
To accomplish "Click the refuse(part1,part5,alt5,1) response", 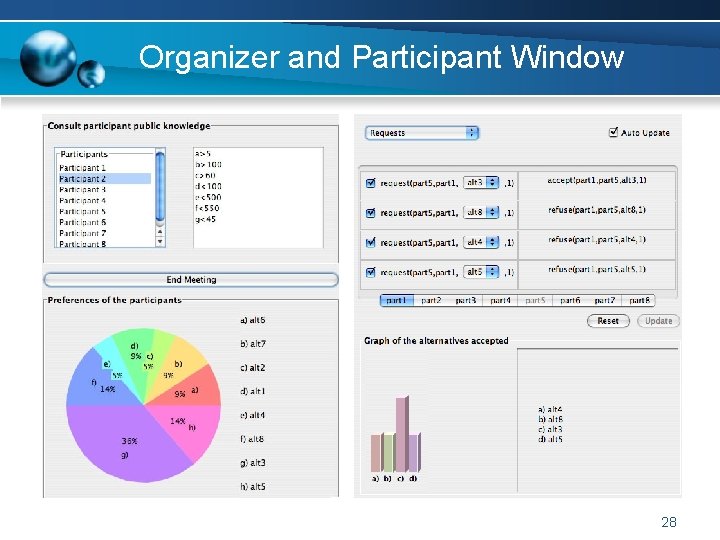I will [x=596, y=270].
